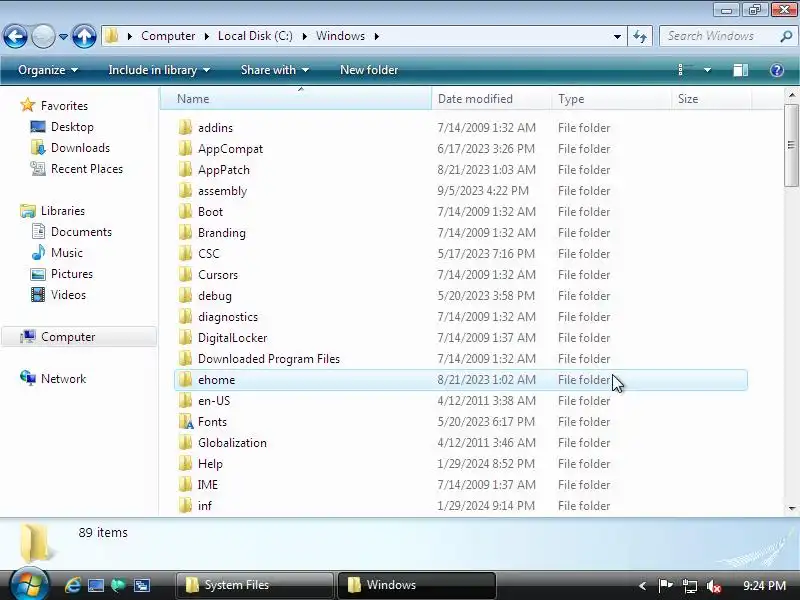Screen dimensions: 800x600
Task: Click the vertical scrollbar thumb
Action: click(x=791, y=145)
